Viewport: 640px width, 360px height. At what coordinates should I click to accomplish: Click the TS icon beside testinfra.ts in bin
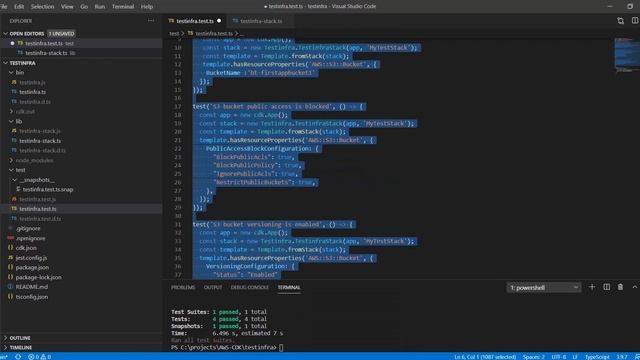point(14,92)
